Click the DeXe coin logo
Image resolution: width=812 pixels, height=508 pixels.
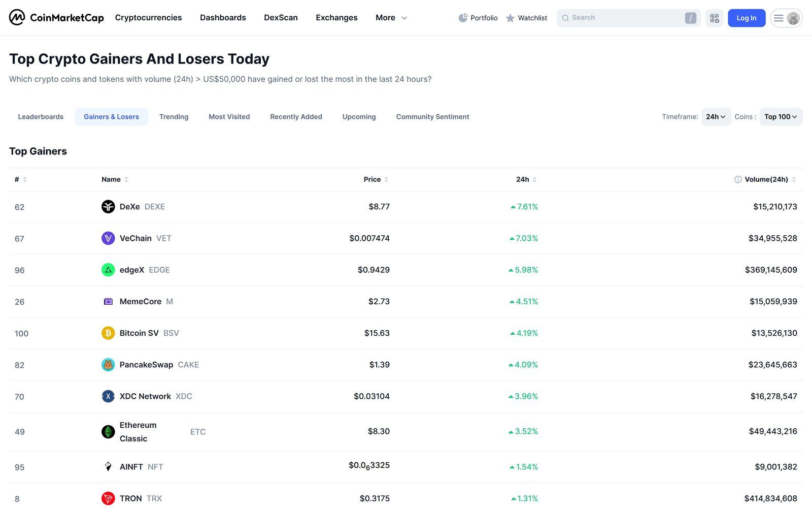(x=108, y=207)
